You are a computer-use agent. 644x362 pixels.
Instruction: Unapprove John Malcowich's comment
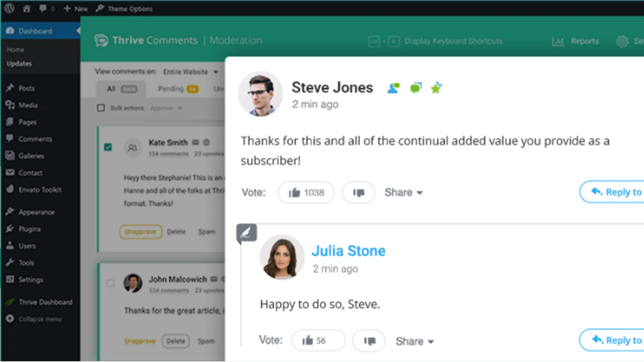coord(140,341)
